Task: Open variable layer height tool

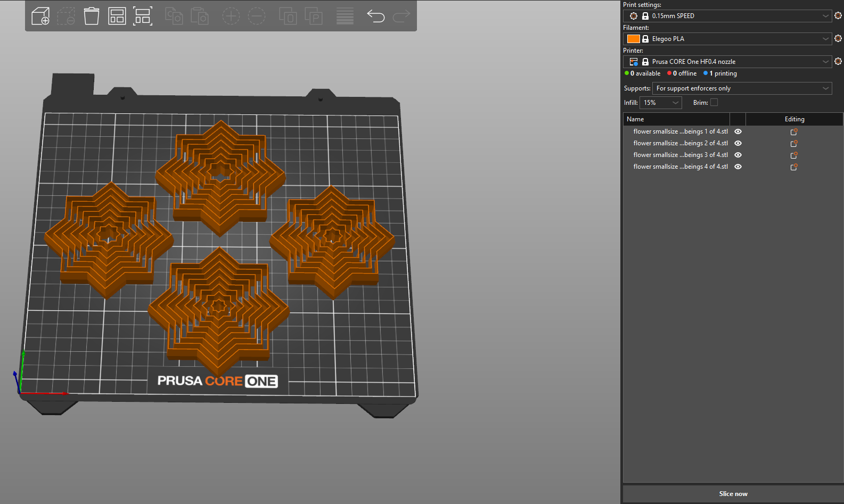Action: coord(345,16)
